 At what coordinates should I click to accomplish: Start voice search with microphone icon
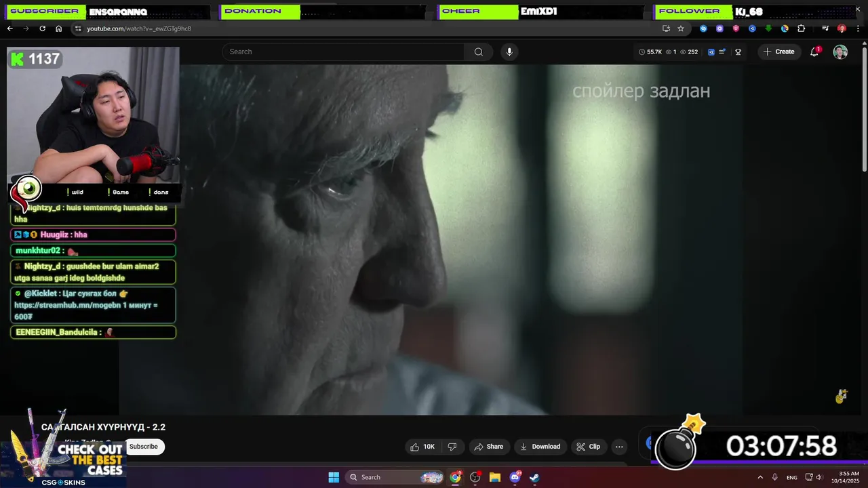pyautogui.click(x=509, y=52)
